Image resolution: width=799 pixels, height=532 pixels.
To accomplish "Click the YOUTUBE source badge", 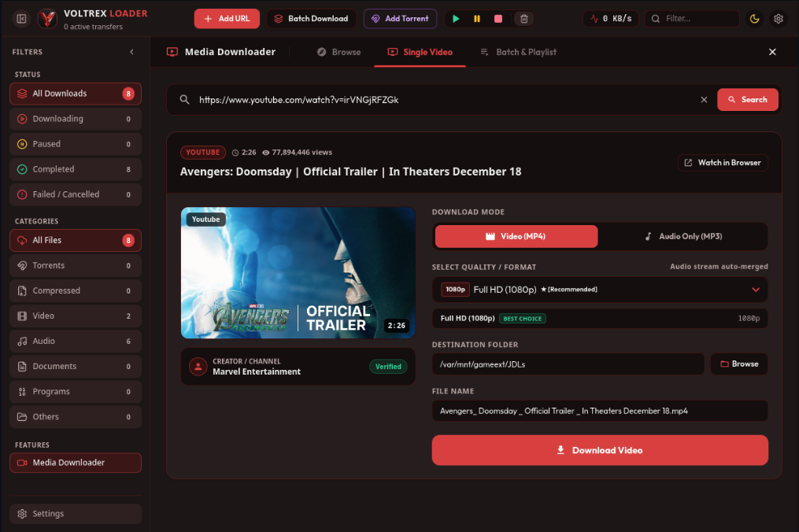I will (203, 153).
